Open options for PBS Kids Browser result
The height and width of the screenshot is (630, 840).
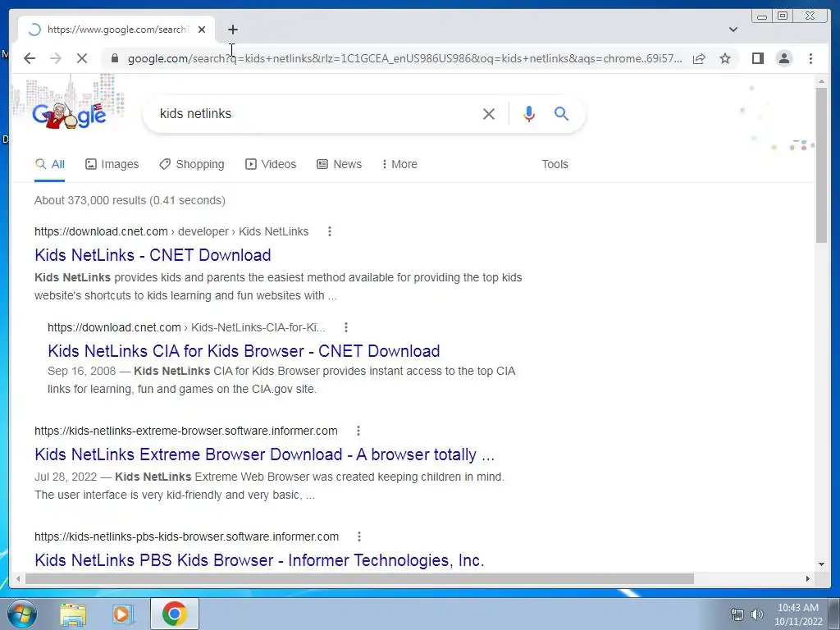(359, 536)
